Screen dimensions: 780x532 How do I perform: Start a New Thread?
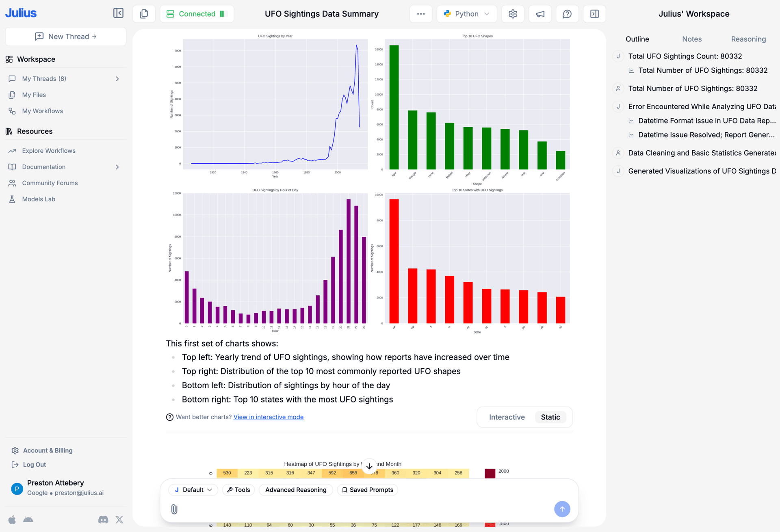(65, 37)
